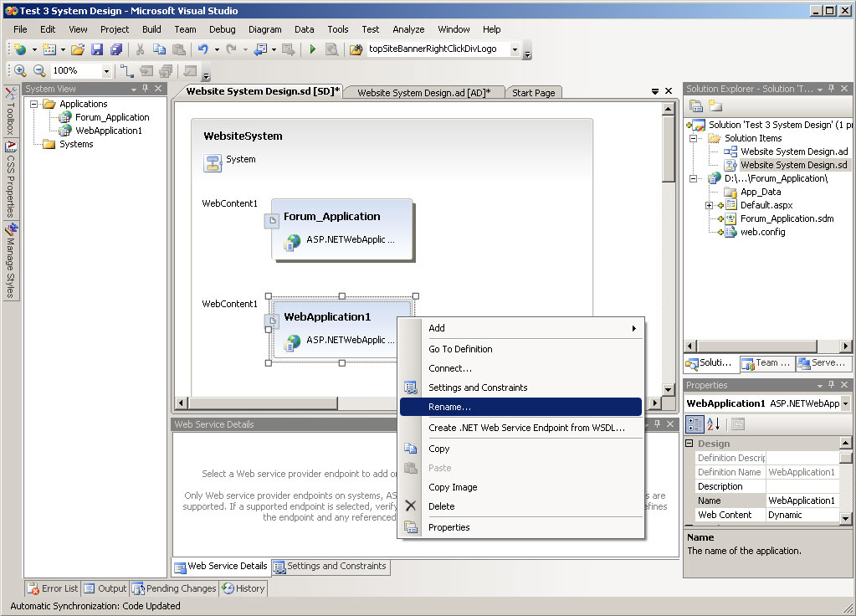Switch to the Server Explorer tab
Image resolution: width=856 pixels, height=616 pixels.
point(823,363)
